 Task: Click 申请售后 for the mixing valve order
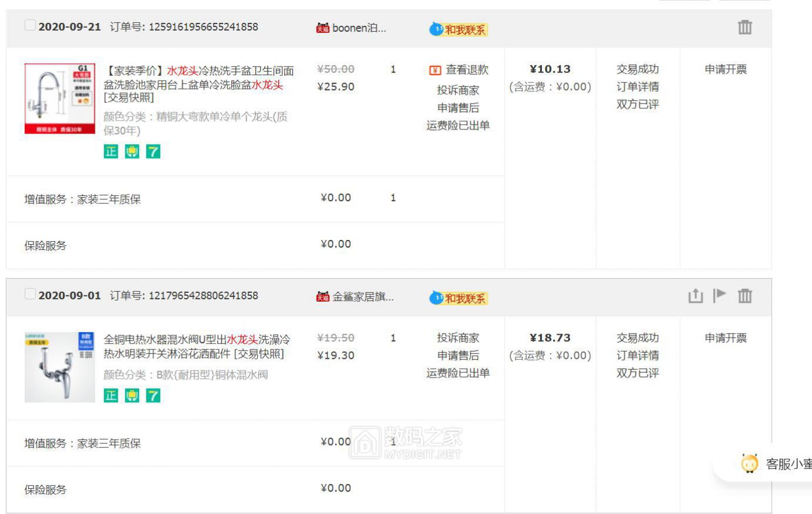[x=458, y=356]
